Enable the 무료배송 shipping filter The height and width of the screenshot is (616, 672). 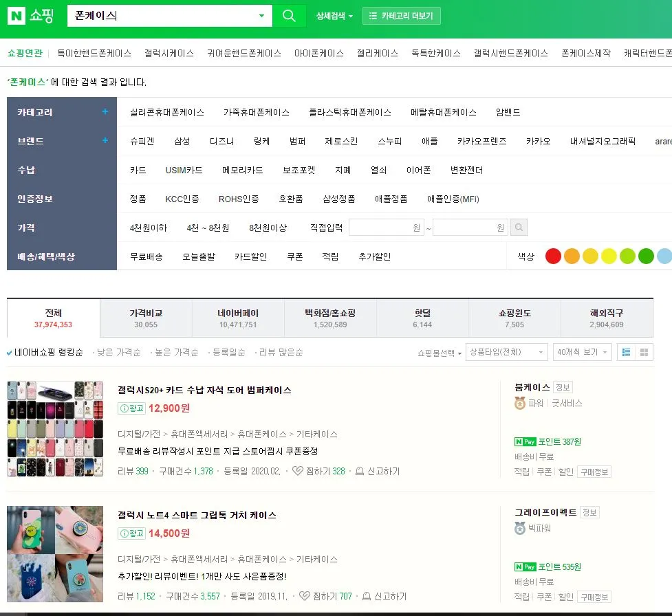tap(146, 255)
